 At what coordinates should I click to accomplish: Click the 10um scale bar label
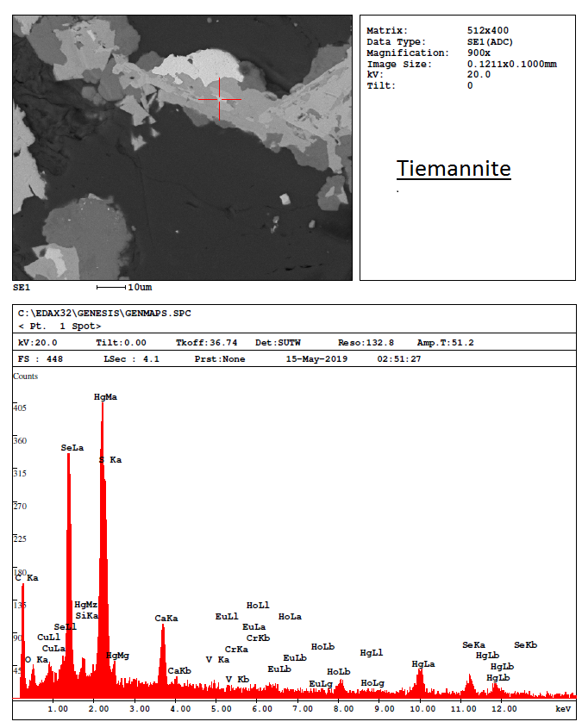click(140, 288)
